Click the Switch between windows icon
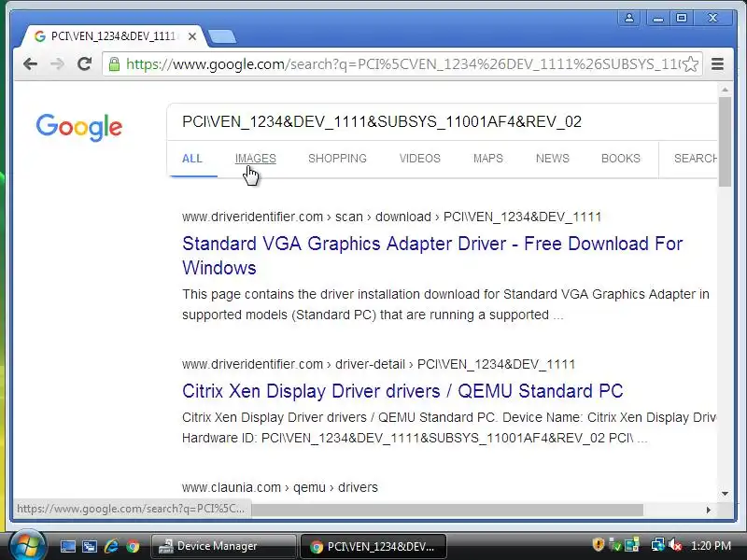 tap(90, 546)
